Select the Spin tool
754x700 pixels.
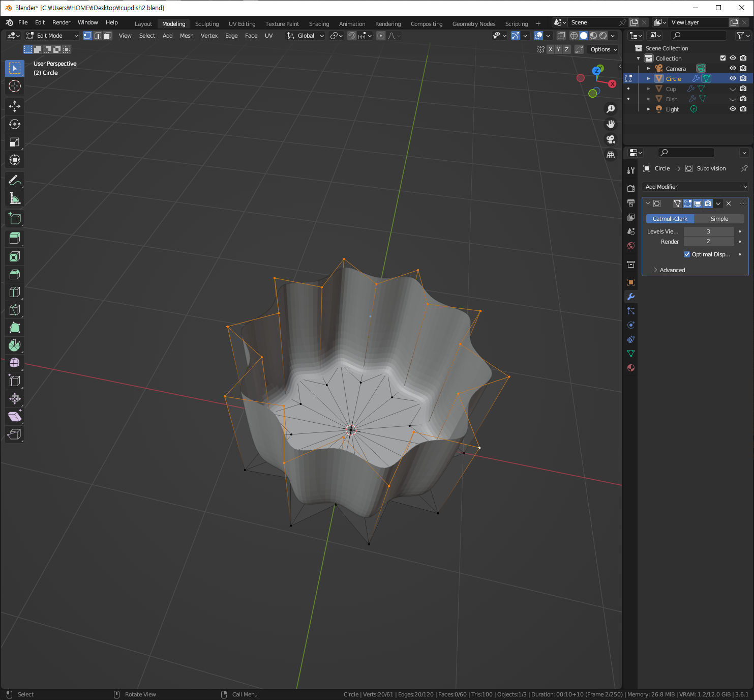tap(15, 345)
